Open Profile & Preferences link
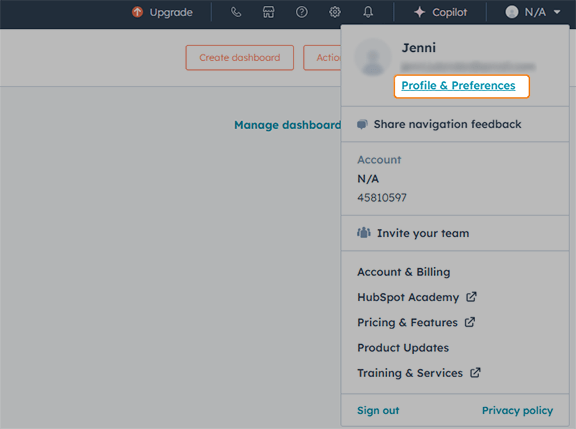The width and height of the screenshot is (576, 429). click(458, 86)
